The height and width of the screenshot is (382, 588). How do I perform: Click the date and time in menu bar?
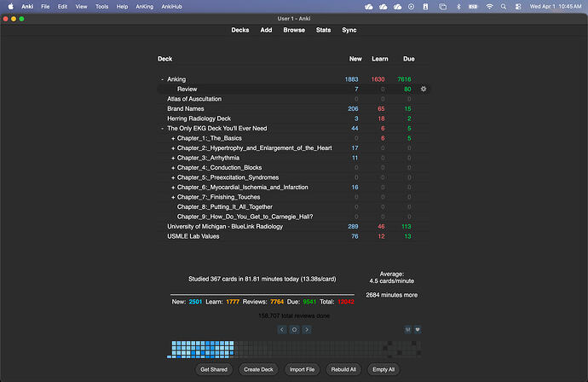point(556,6)
